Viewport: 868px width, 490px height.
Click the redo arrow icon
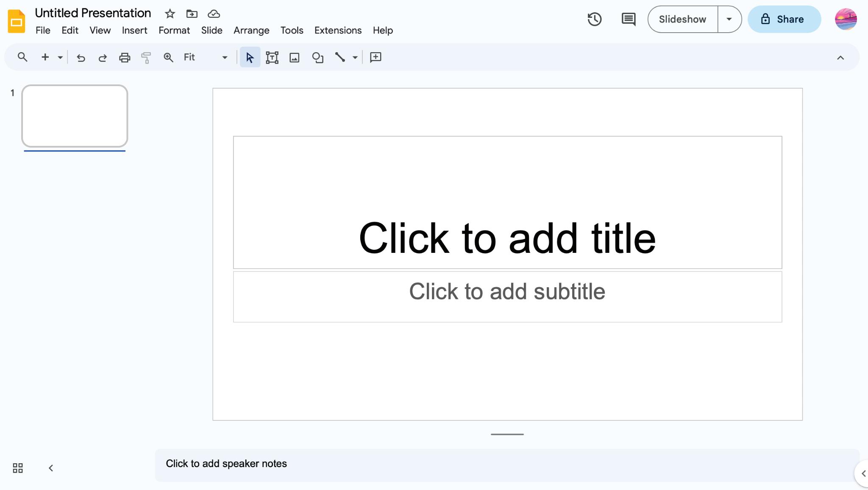103,57
